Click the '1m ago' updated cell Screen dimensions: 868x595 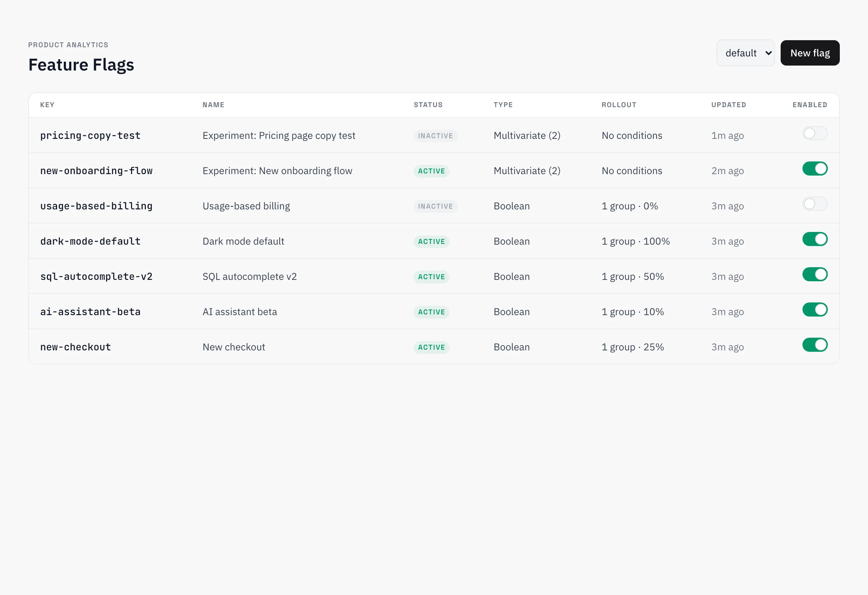727,135
